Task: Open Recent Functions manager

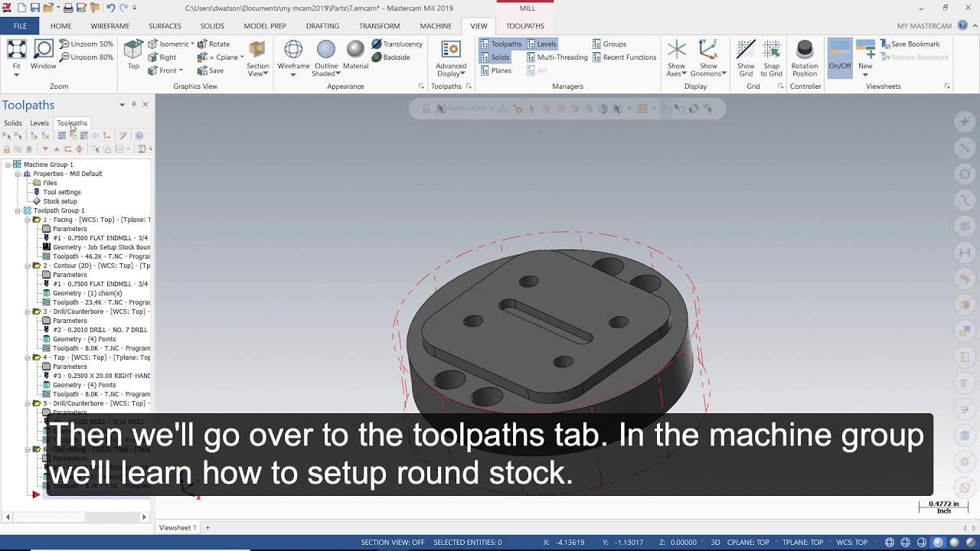Action: (623, 57)
